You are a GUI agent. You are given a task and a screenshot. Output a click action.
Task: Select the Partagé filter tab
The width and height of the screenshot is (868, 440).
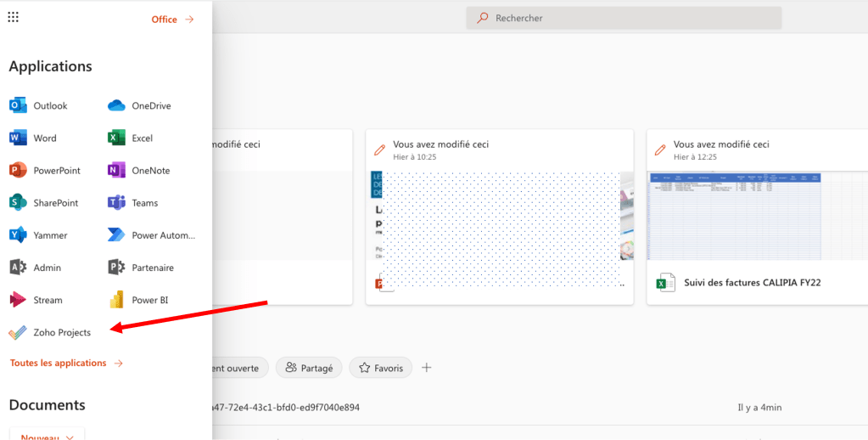[x=309, y=368]
